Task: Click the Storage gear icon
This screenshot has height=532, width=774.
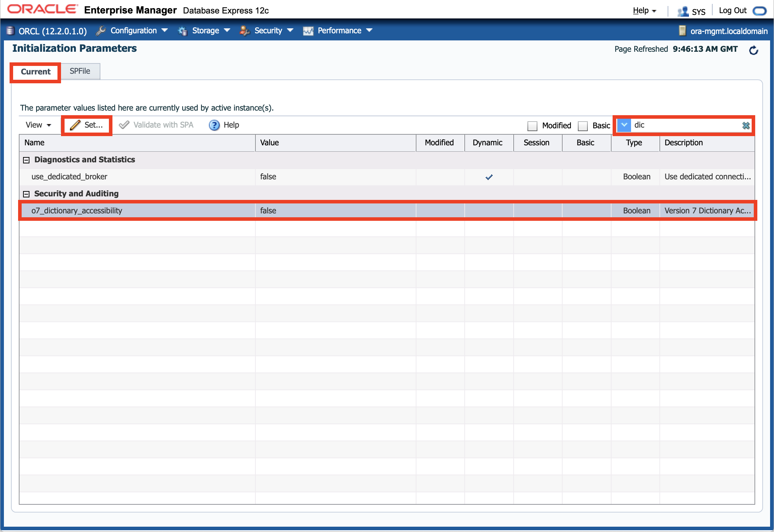Action: tap(183, 31)
